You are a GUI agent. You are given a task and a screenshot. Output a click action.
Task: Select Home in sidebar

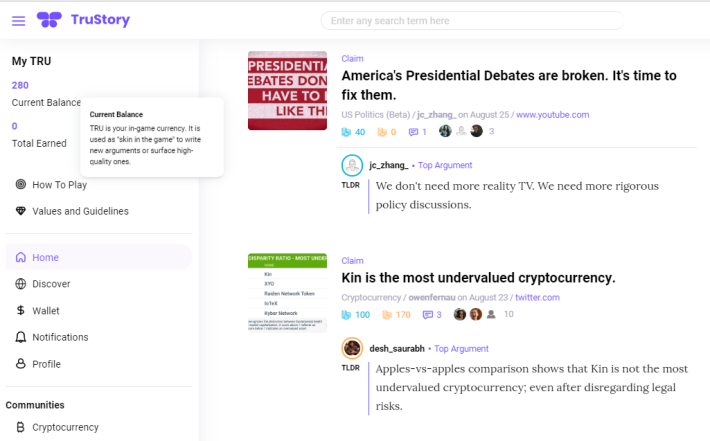coord(99,257)
